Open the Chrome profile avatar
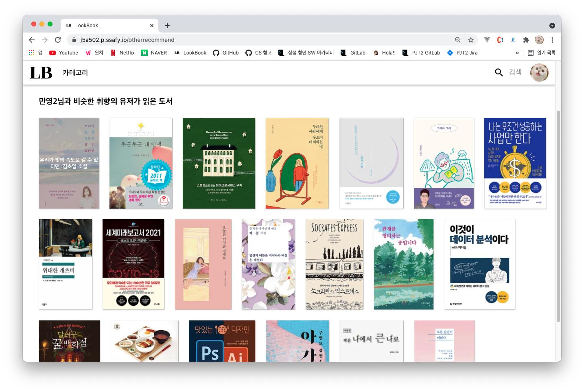The width and height of the screenshot is (584, 392). coord(539,40)
